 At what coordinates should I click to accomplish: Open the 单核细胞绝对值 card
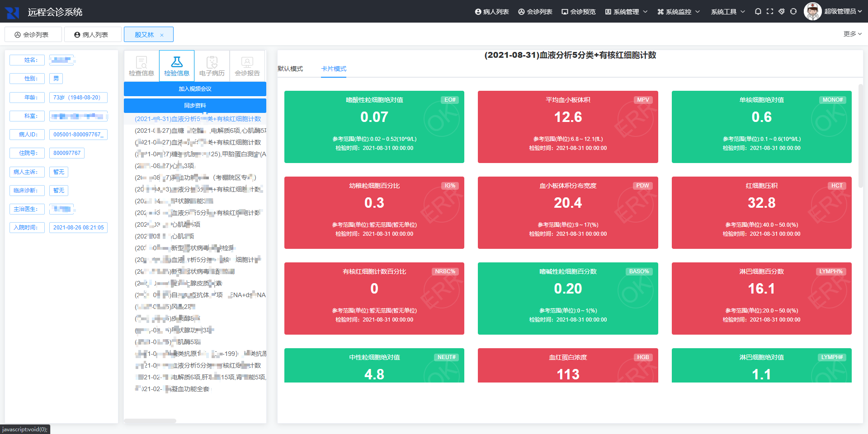coord(762,127)
